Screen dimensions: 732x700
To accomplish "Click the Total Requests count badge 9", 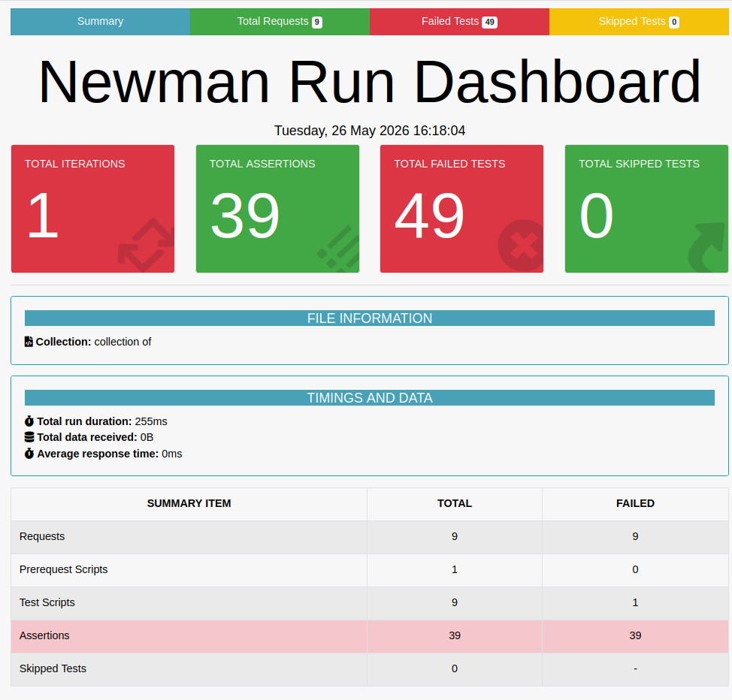I will [x=317, y=22].
